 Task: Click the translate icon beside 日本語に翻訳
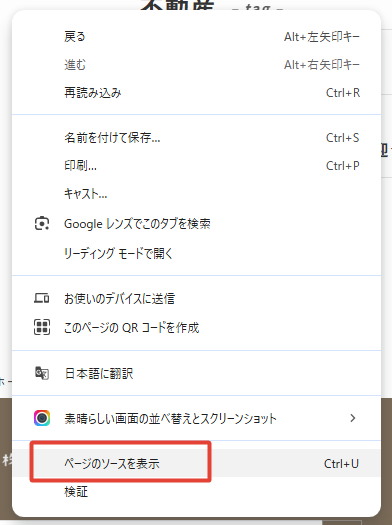coord(42,373)
